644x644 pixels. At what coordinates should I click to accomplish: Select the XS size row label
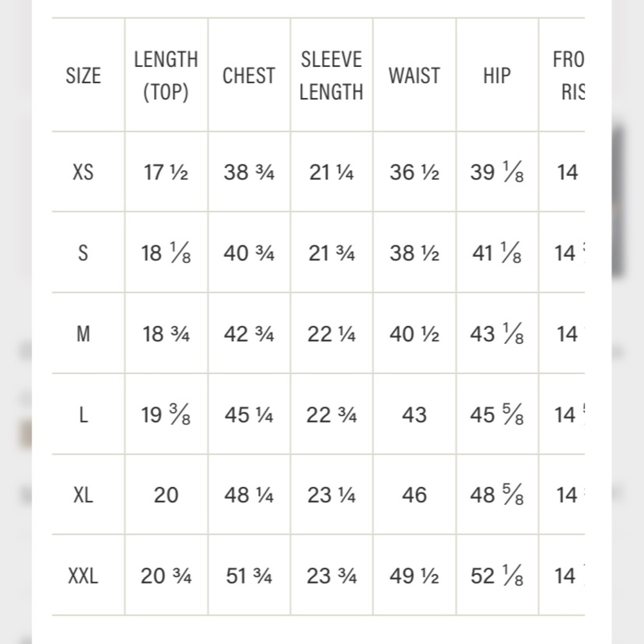[83, 172]
